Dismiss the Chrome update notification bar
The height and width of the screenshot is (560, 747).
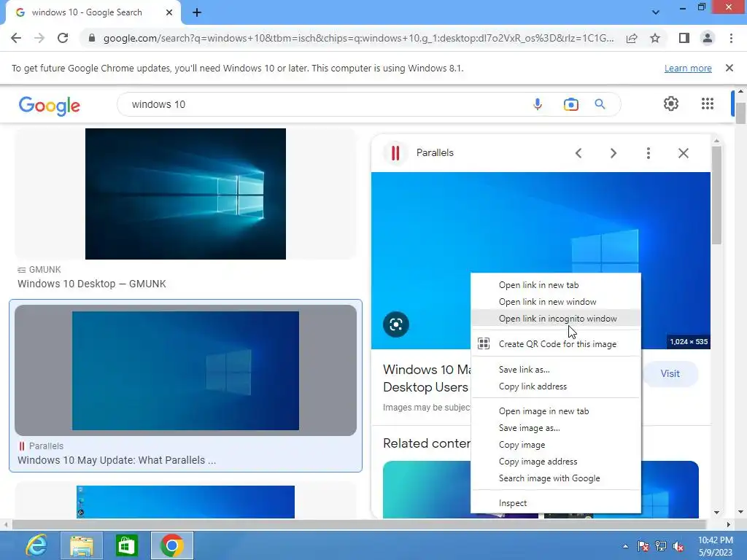729,68
